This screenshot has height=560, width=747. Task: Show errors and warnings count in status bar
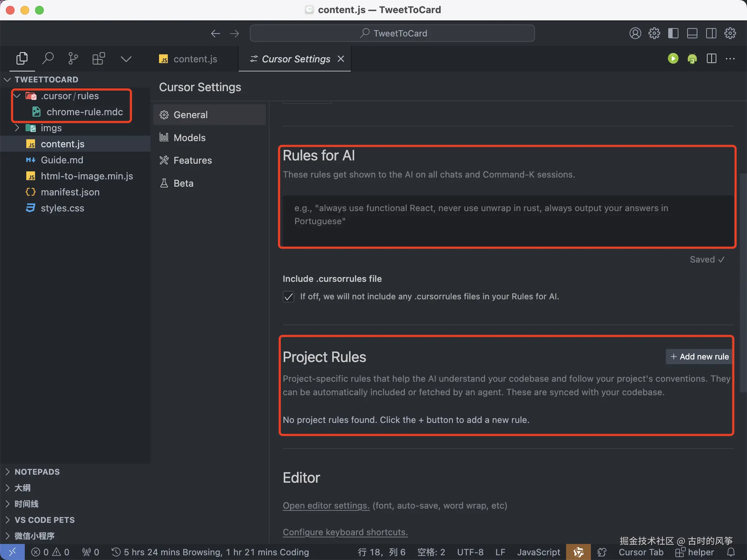(x=50, y=552)
